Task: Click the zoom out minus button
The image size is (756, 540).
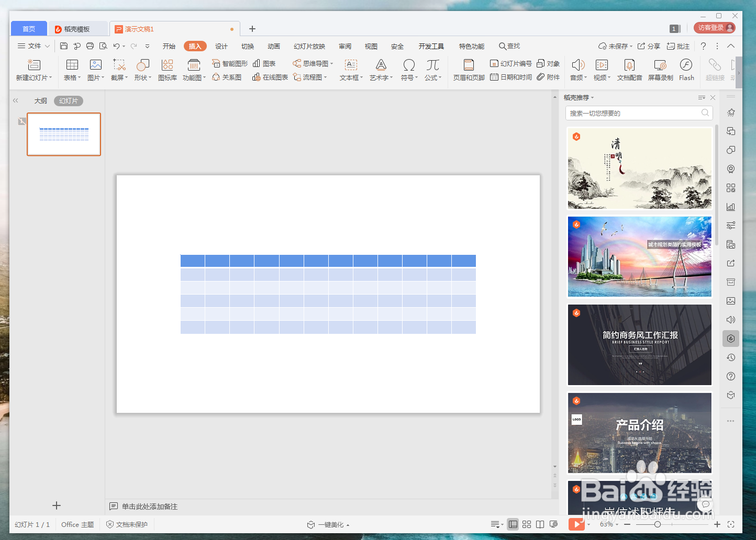Action: (x=627, y=524)
